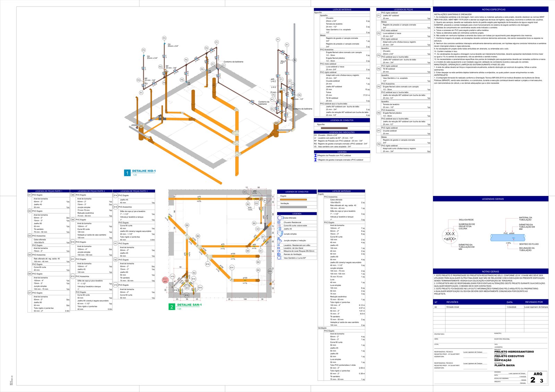Click the Caixa Sifonada legend symbol

tap(280, 218)
